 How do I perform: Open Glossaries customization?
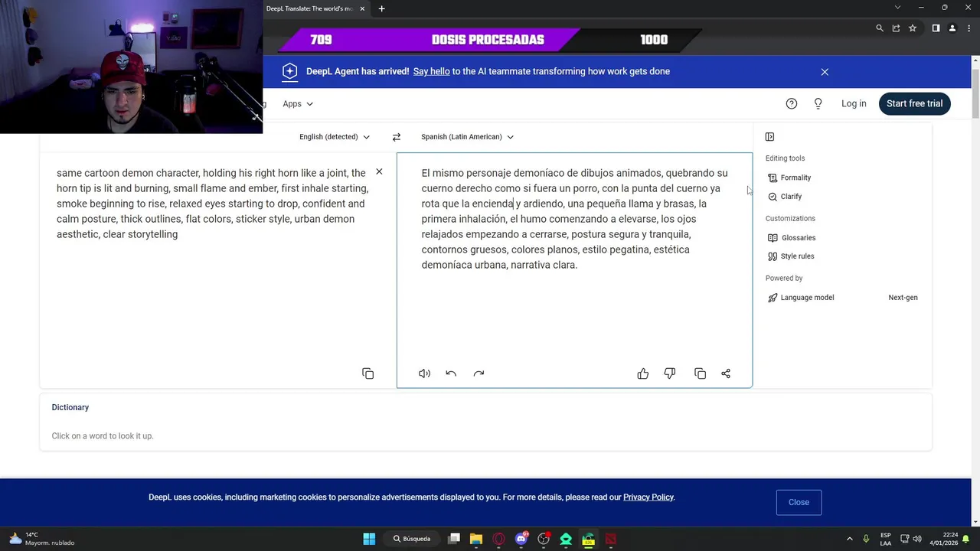[791, 238]
